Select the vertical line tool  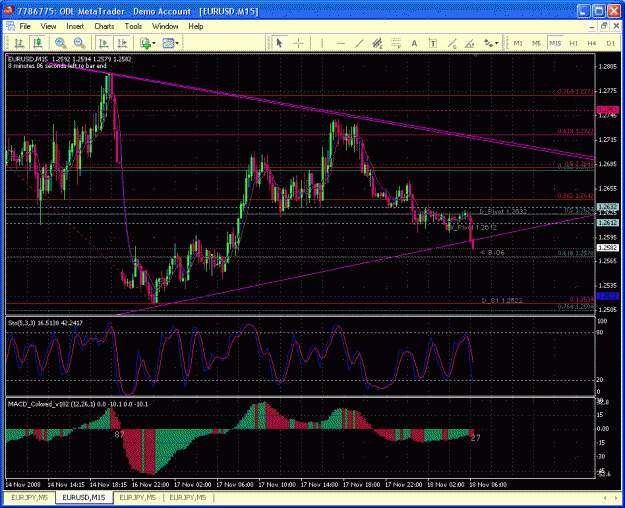pos(322,43)
